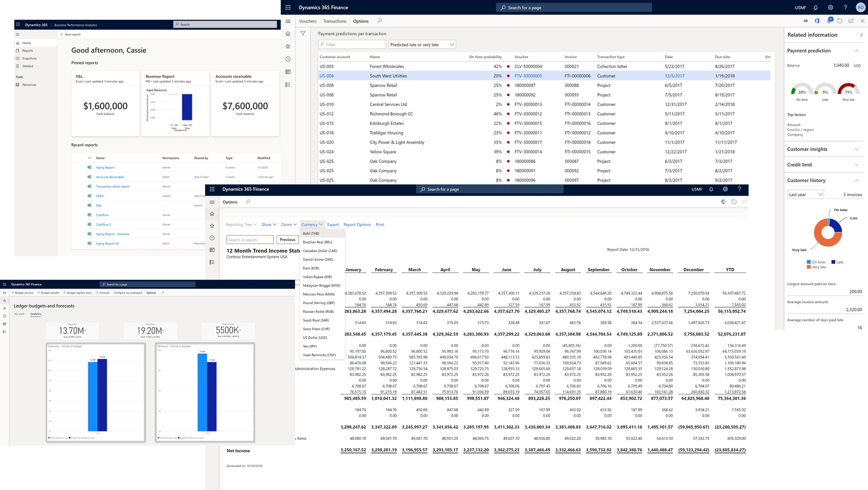Open the Favorites star in the sidebar
Image resolution: width=868 pixels, height=490 pixels.
click(288, 46)
